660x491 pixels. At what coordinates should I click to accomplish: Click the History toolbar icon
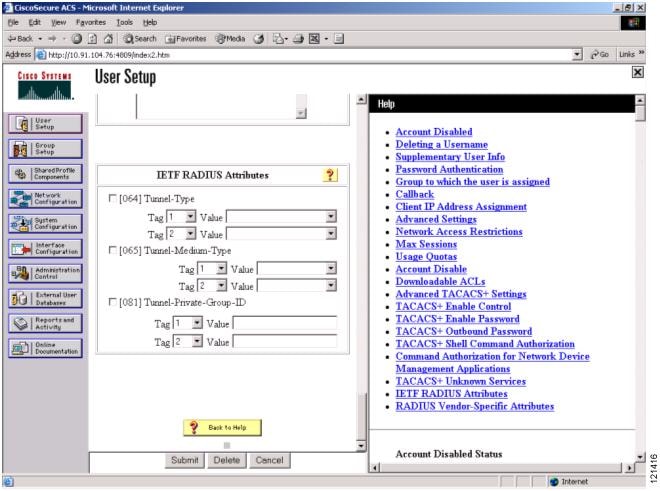[x=258, y=39]
